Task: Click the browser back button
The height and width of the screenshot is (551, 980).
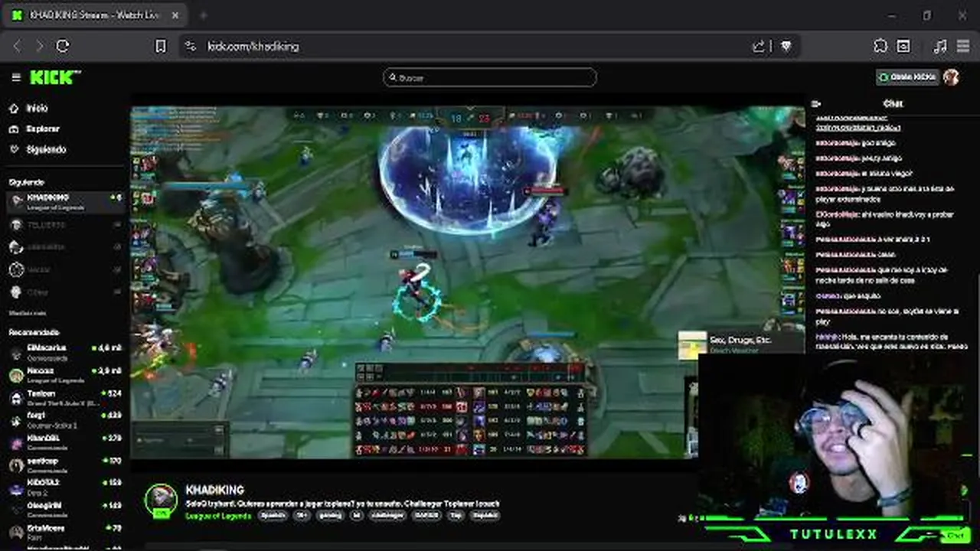Action: tap(17, 46)
